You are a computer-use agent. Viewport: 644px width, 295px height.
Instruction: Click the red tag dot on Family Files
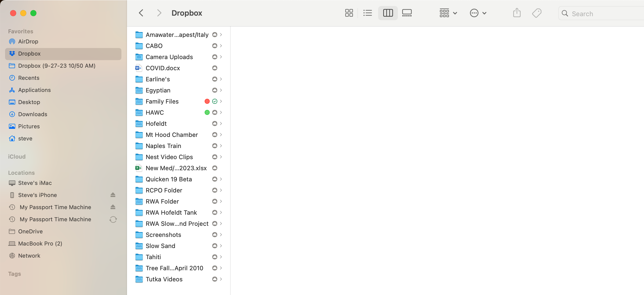click(x=207, y=101)
